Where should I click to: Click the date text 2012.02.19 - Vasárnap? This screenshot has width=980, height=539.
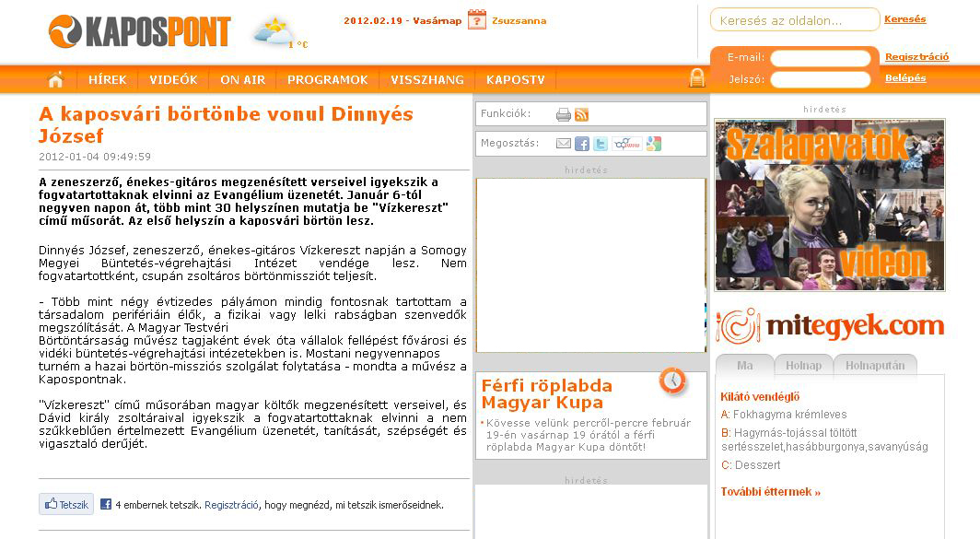(x=402, y=20)
